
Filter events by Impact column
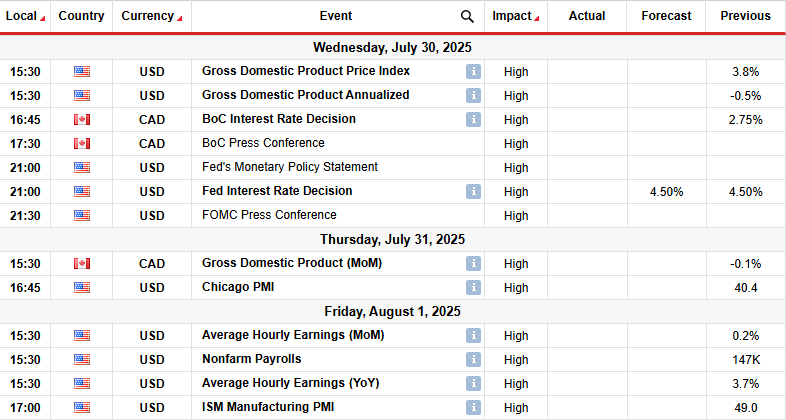click(516, 16)
